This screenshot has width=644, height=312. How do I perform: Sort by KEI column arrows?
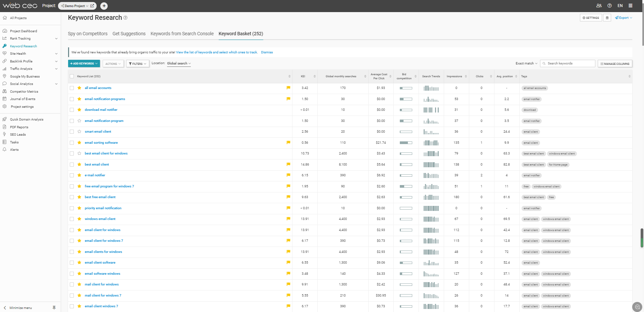[315, 76]
